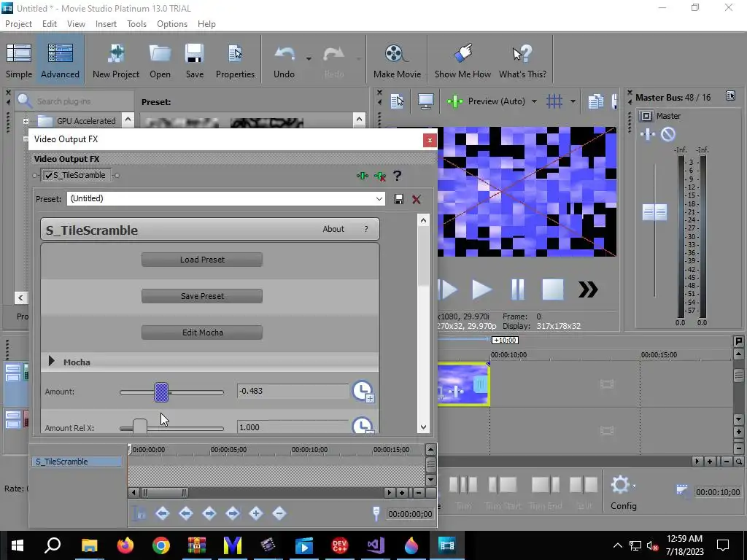Image resolution: width=747 pixels, height=560 pixels.
Task: Toggle keyframe lane lock icon
Action: click(139, 513)
